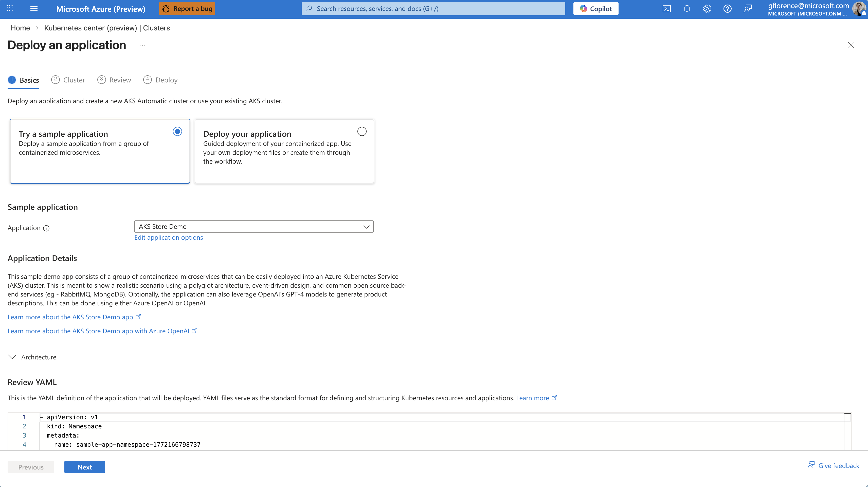Select Try a sample application radio button
This screenshot has width=868, height=487.
[177, 132]
